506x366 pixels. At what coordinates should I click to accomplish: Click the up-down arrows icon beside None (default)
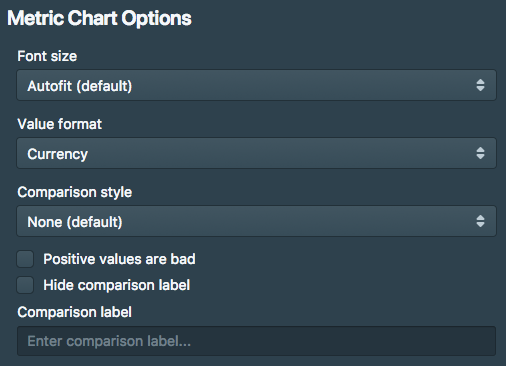tap(480, 221)
